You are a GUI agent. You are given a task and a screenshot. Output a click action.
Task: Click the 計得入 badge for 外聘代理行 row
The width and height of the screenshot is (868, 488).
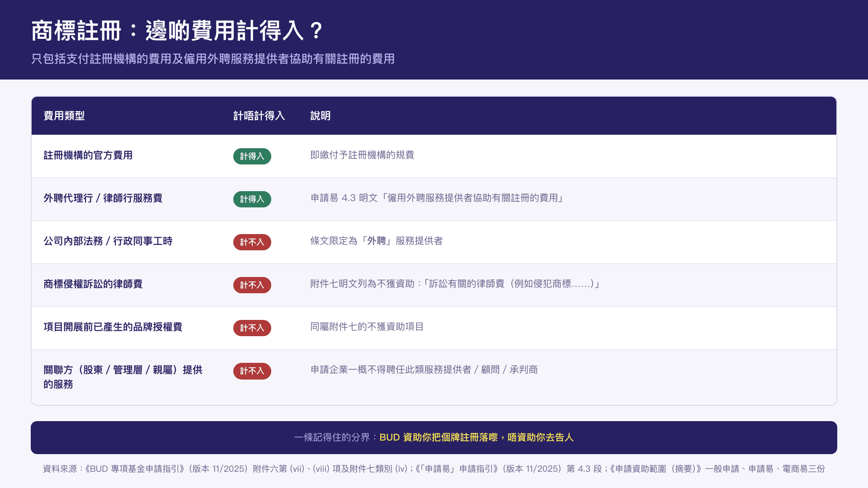[x=252, y=199]
